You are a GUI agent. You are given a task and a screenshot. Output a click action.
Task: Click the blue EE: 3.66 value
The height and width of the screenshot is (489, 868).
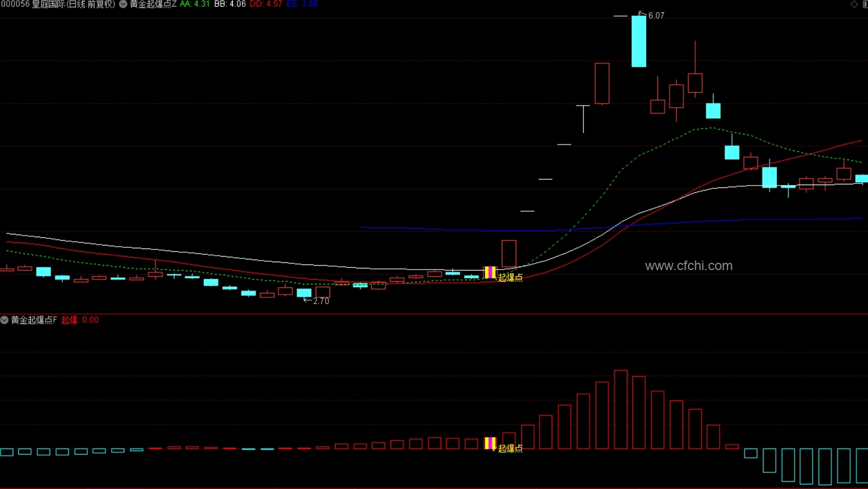tap(302, 4)
